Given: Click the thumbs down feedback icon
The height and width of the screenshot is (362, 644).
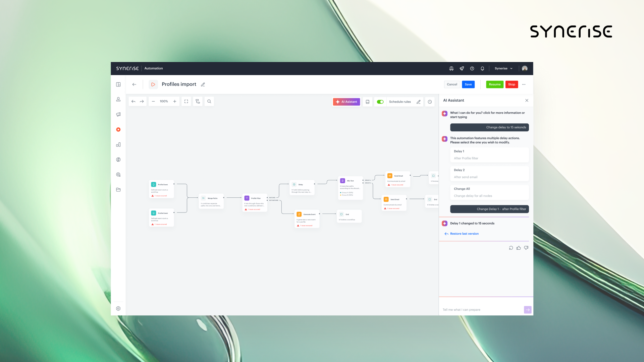Looking at the screenshot, I should tap(526, 248).
